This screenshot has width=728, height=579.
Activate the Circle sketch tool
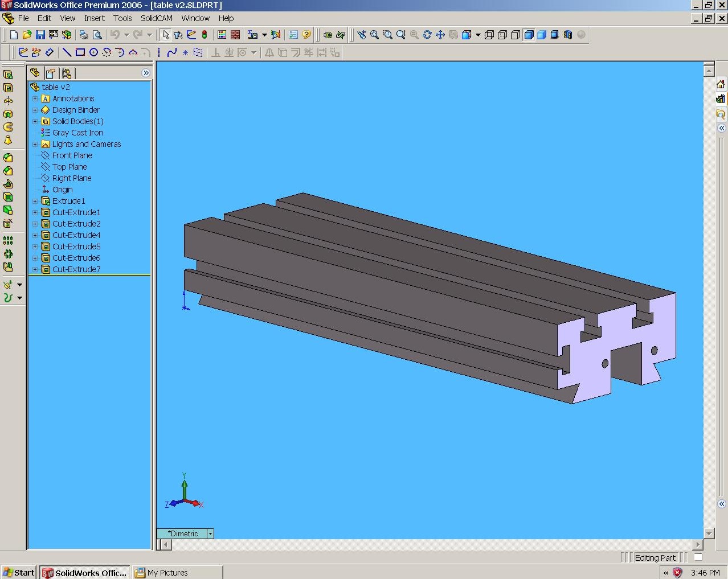[93, 52]
